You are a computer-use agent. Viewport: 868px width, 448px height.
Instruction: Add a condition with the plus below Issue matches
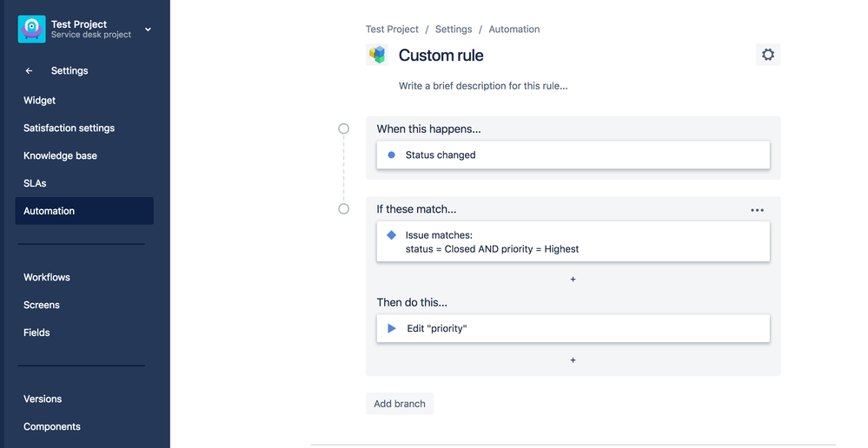point(573,280)
